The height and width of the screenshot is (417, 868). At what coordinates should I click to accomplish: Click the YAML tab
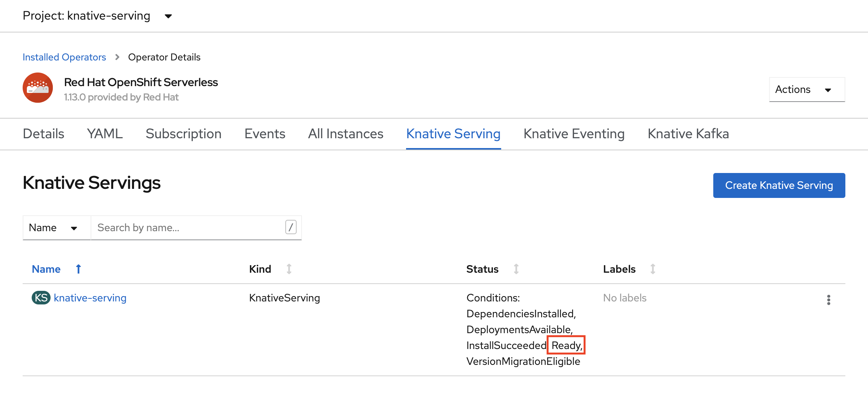tap(105, 133)
